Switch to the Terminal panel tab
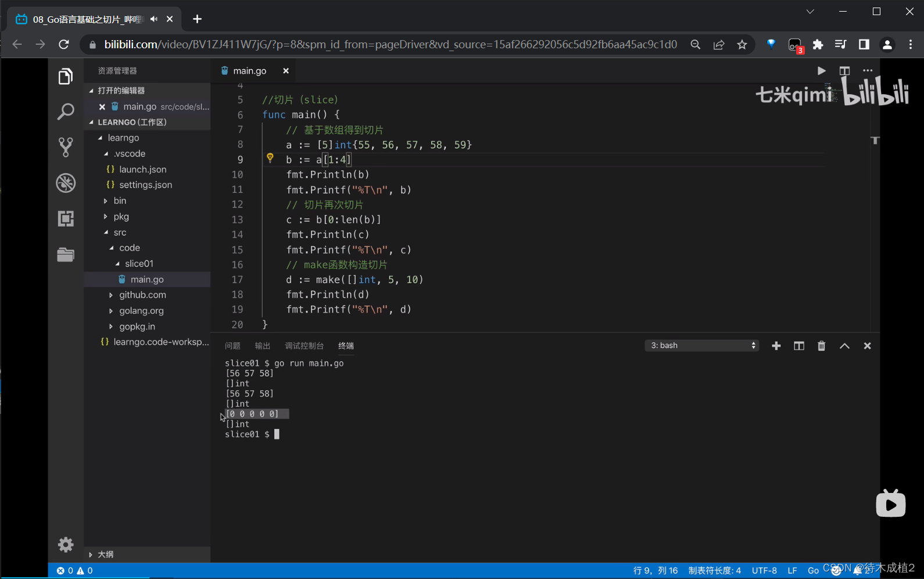 click(346, 346)
